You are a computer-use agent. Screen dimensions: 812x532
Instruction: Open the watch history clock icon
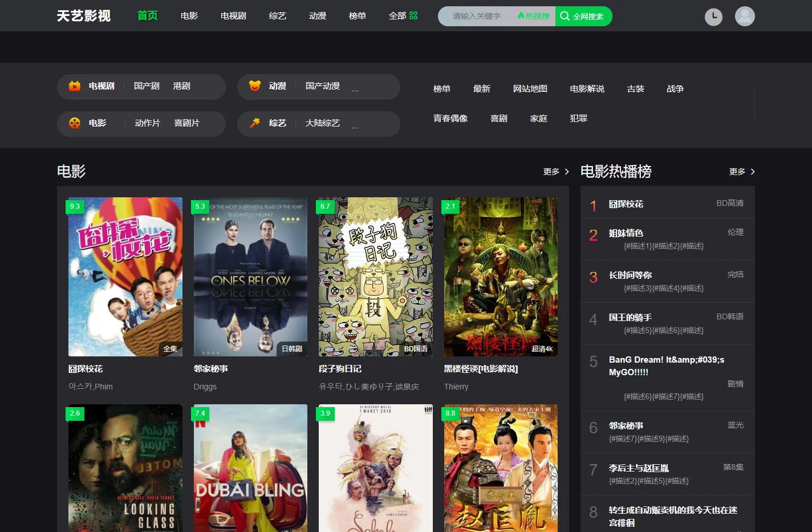713,17
